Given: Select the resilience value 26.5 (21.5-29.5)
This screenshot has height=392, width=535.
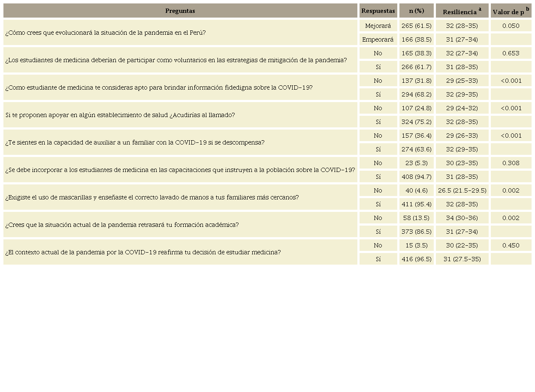Looking at the screenshot, I should coord(462,190).
